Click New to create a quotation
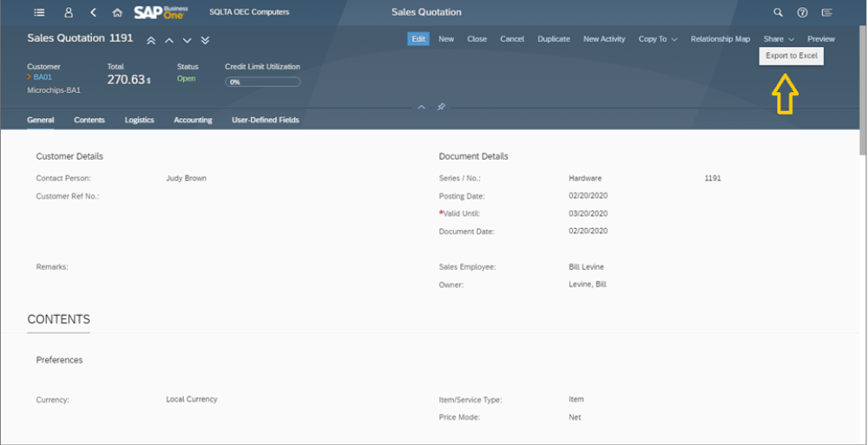The image size is (868, 445). pos(446,39)
